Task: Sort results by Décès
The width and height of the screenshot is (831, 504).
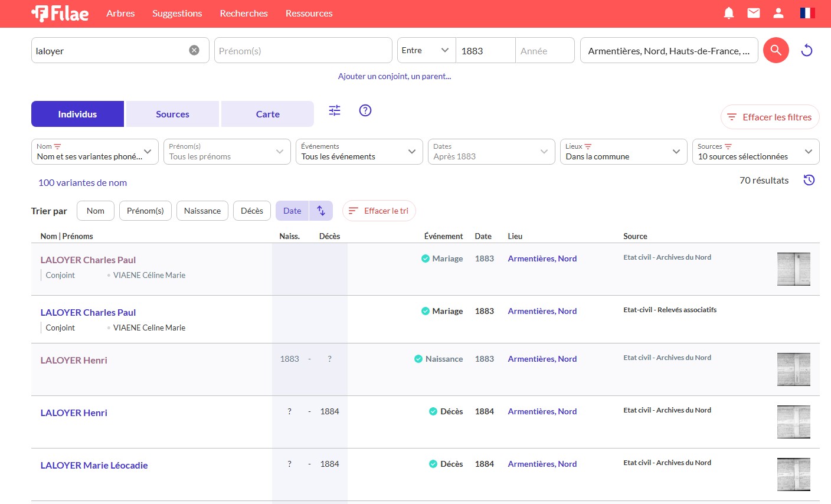Action: (x=252, y=211)
